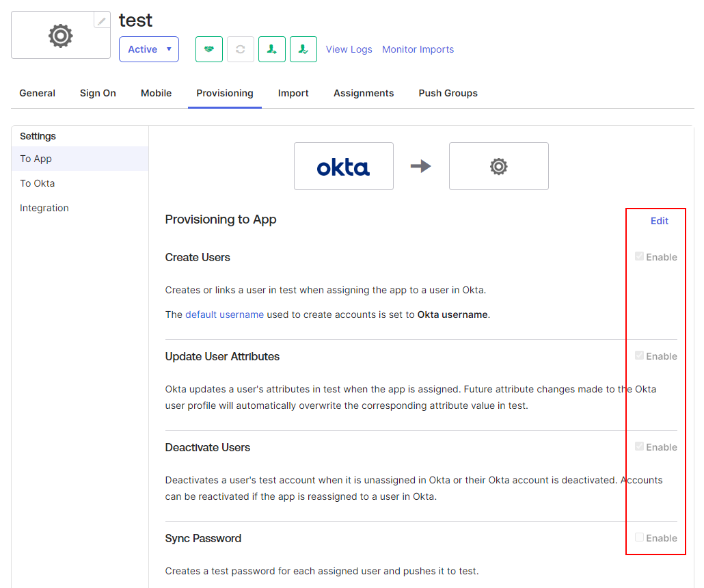The height and width of the screenshot is (588, 704).
Task: Click the gear logo beside the app name
Action: coord(60,35)
